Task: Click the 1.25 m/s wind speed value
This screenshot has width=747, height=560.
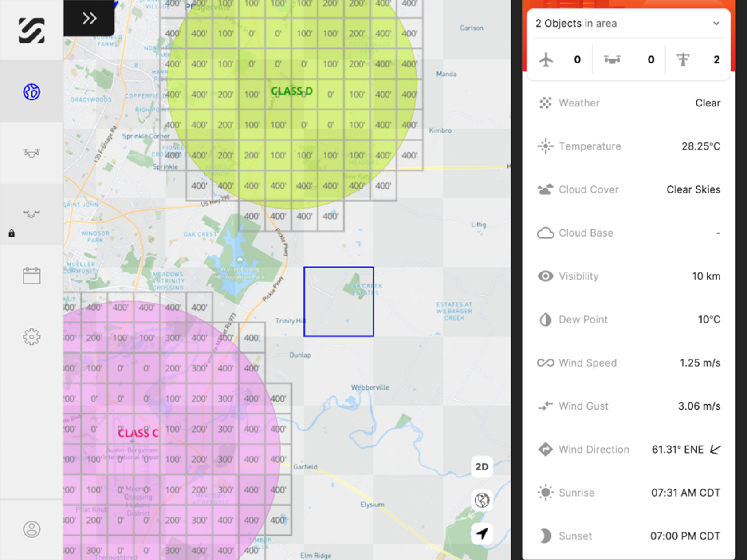Action: pyautogui.click(x=700, y=363)
